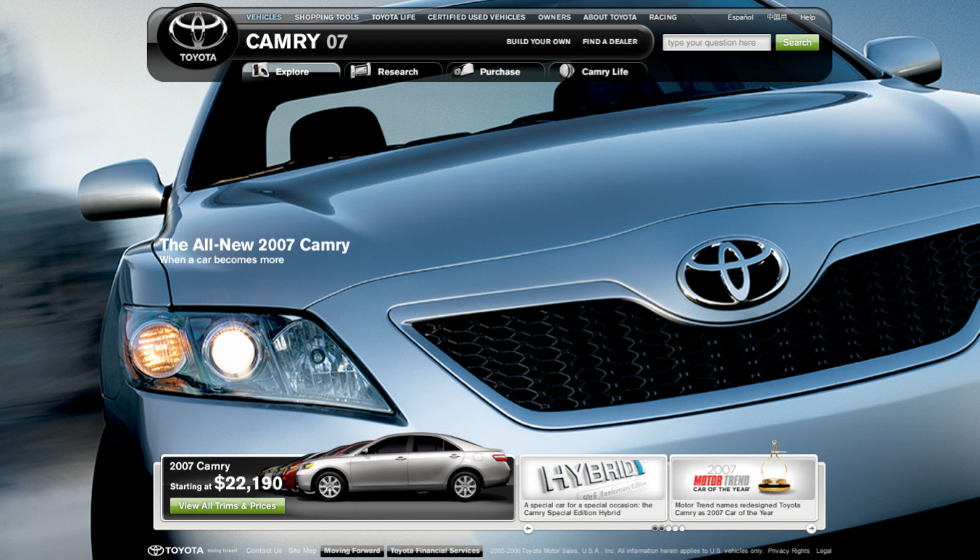This screenshot has width=980, height=560.
Task: Expand the Owners menu
Action: tap(554, 17)
